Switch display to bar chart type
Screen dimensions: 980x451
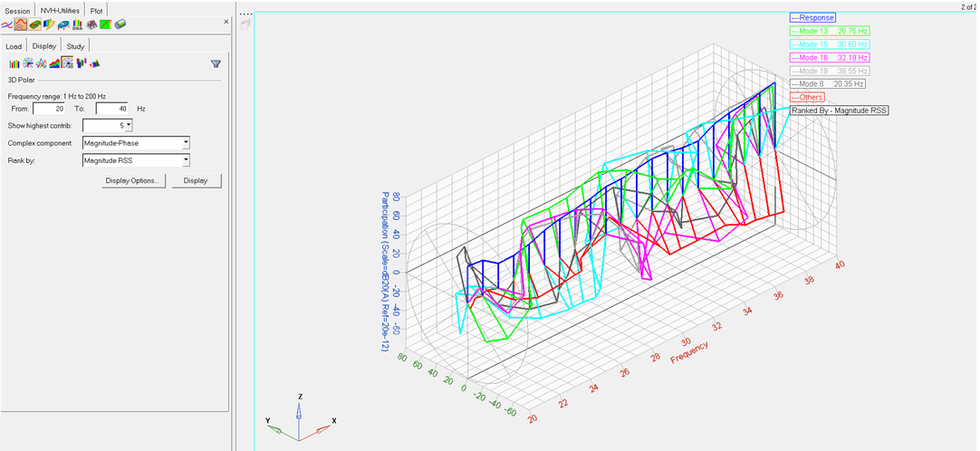[x=13, y=63]
